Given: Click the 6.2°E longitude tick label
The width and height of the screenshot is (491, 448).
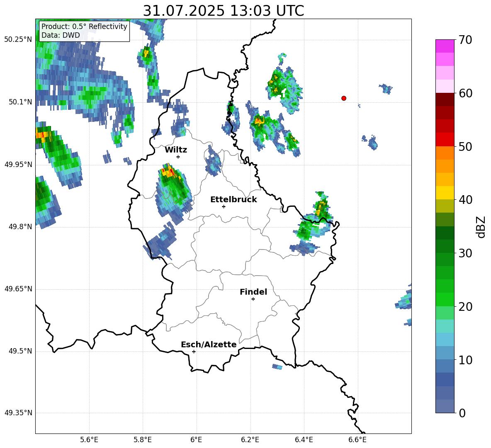Looking at the screenshot, I should pos(250,440).
